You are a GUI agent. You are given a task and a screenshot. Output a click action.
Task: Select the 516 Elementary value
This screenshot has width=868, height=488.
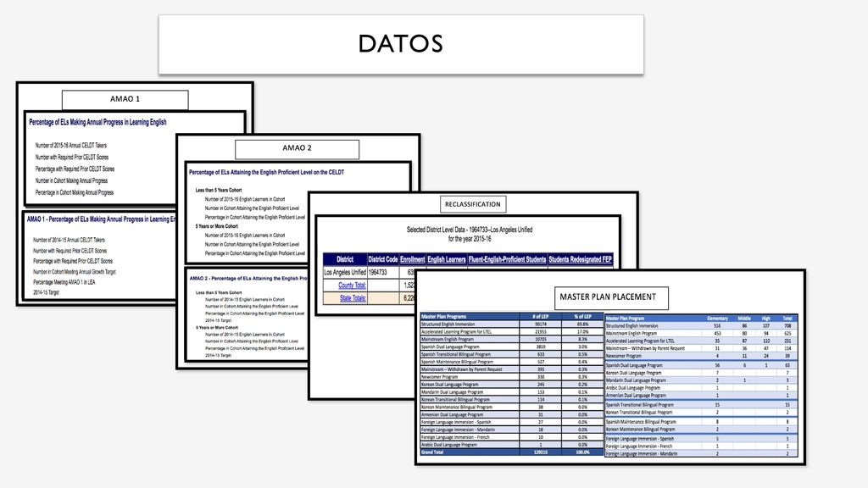point(717,326)
